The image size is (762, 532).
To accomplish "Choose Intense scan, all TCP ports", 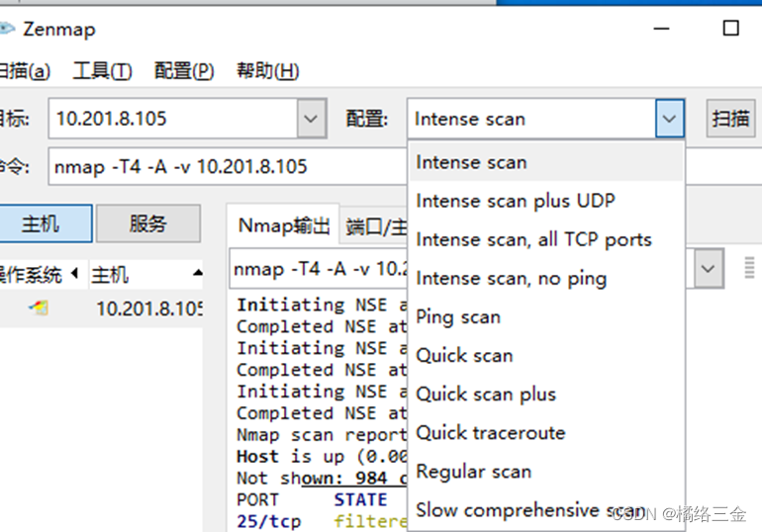I will pyautogui.click(x=546, y=239).
